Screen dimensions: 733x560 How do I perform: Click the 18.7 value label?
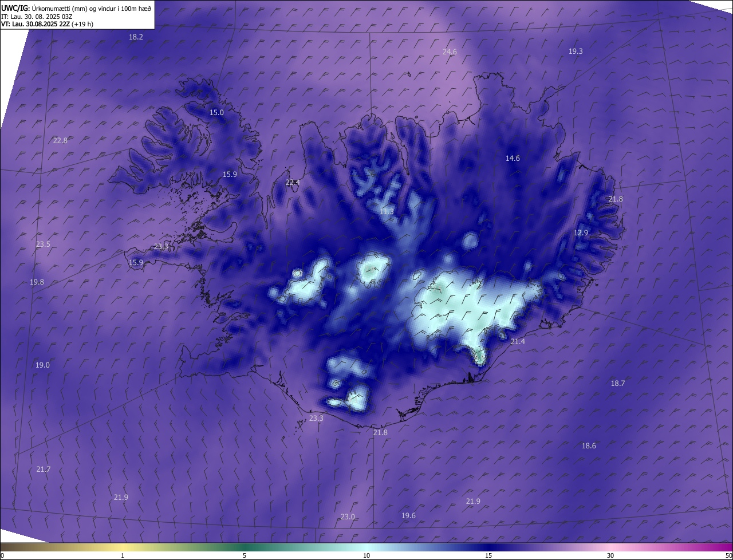pyautogui.click(x=618, y=383)
